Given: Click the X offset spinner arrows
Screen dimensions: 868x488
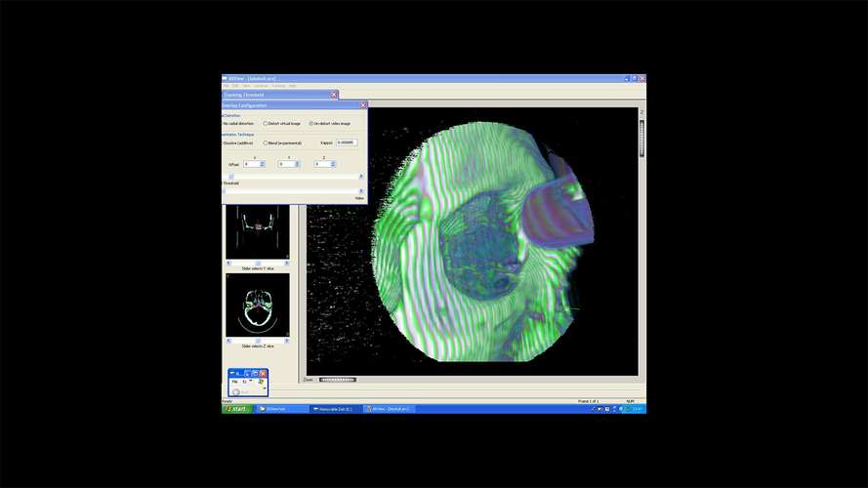Looking at the screenshot, I should (263, 164).
